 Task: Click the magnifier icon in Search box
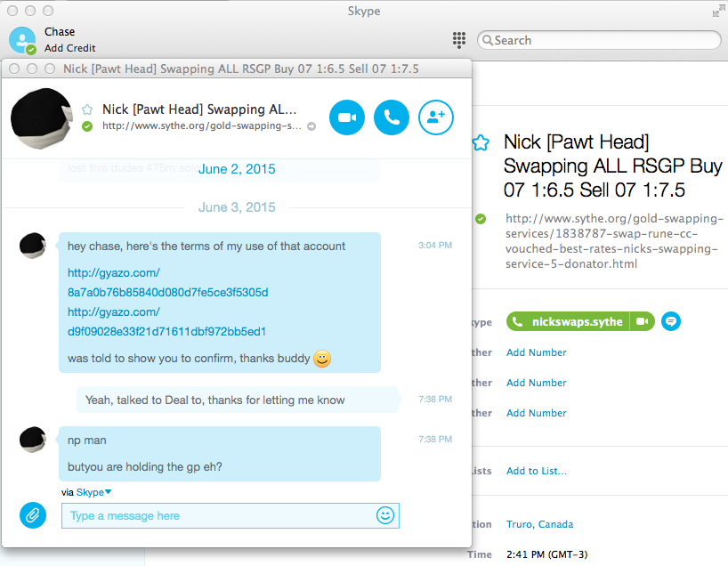488,40
